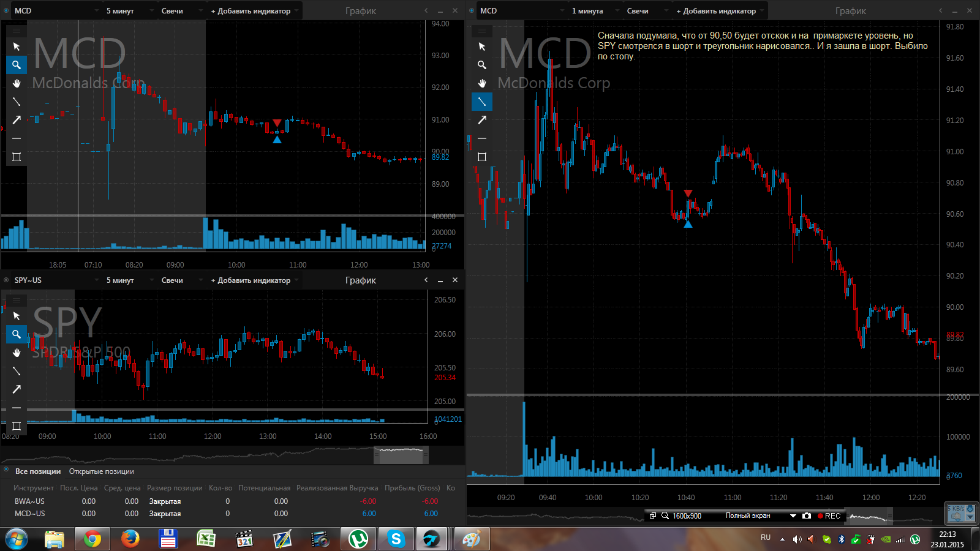
Task: Toggle the dot indicator beside 'Все позиции'
Action: click(6, 470)
